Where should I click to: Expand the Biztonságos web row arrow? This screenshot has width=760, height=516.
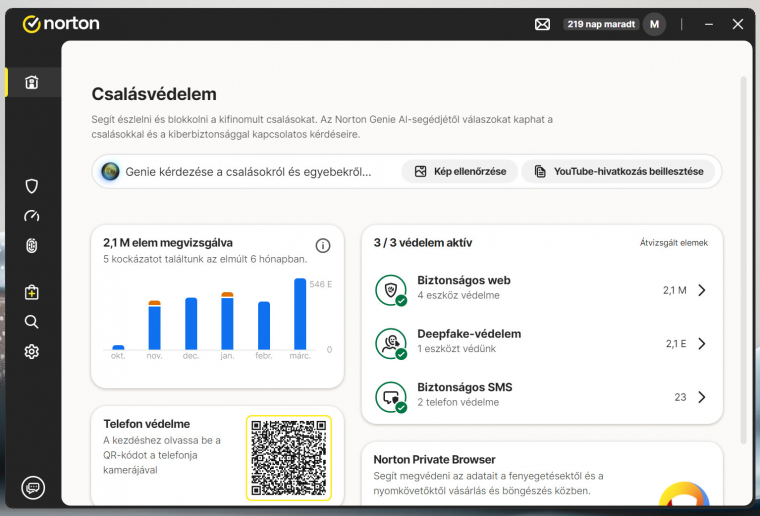click(701, 290)
